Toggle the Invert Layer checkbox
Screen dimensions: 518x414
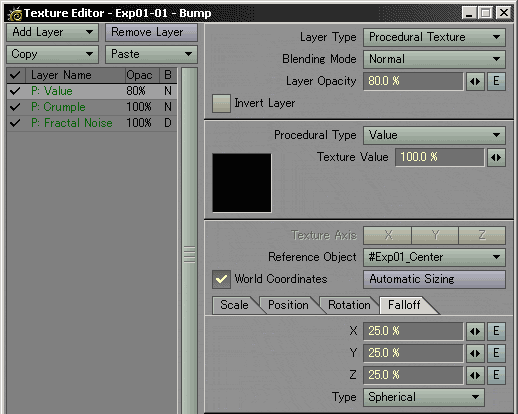click(221, 103)
